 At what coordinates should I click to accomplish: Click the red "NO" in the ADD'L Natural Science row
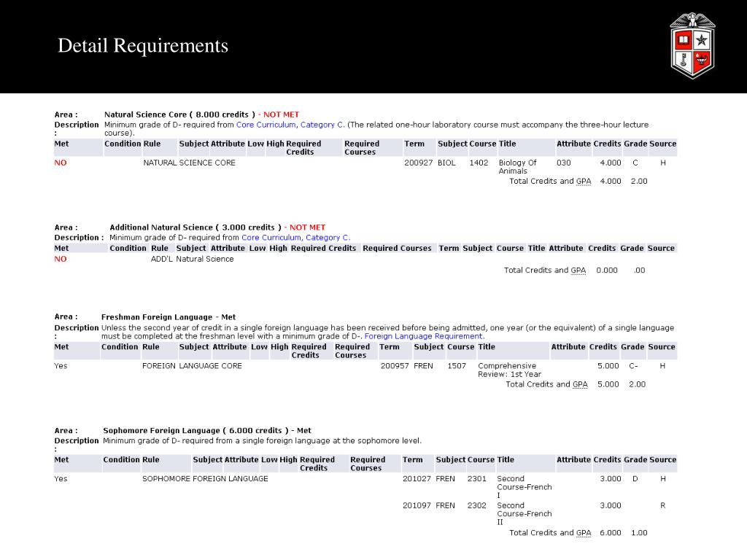point(61,259)
